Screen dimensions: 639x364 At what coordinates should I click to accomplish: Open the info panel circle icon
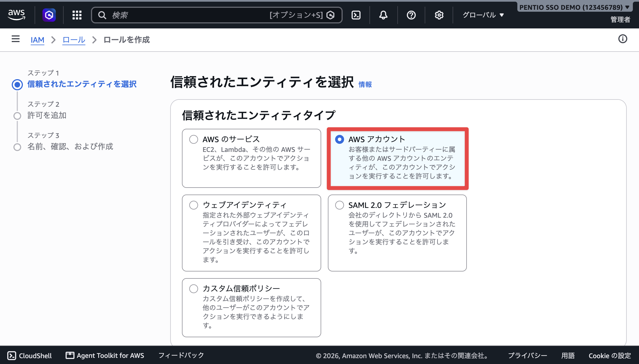(623, 39)
